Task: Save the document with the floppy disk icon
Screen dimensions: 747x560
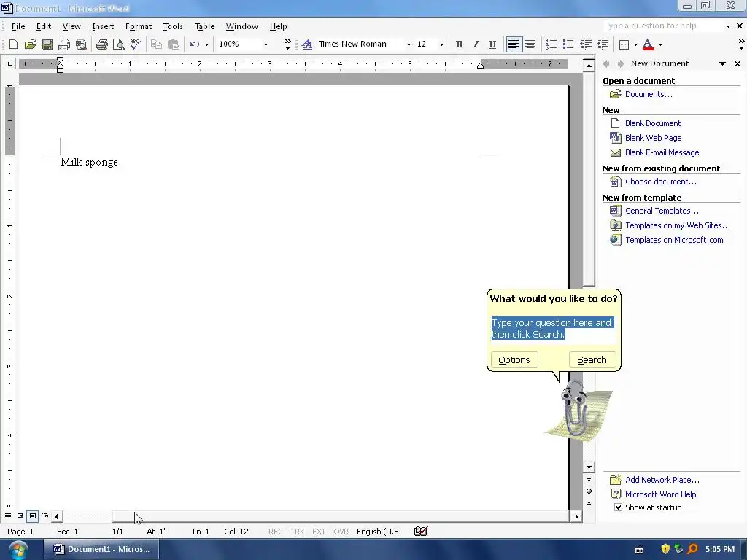Action: click(47, 44)
